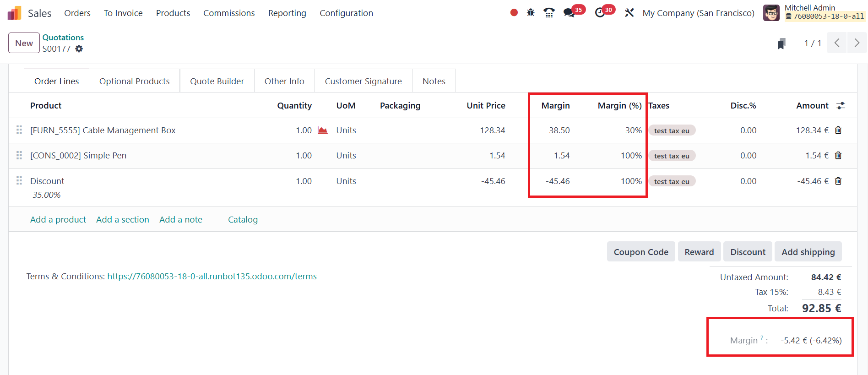
Task: Open the Reporting menu
Action: [x=287, y=13]
